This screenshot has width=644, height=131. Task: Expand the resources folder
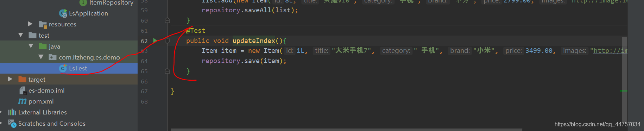pyautogui.click(x=30, y=24)
